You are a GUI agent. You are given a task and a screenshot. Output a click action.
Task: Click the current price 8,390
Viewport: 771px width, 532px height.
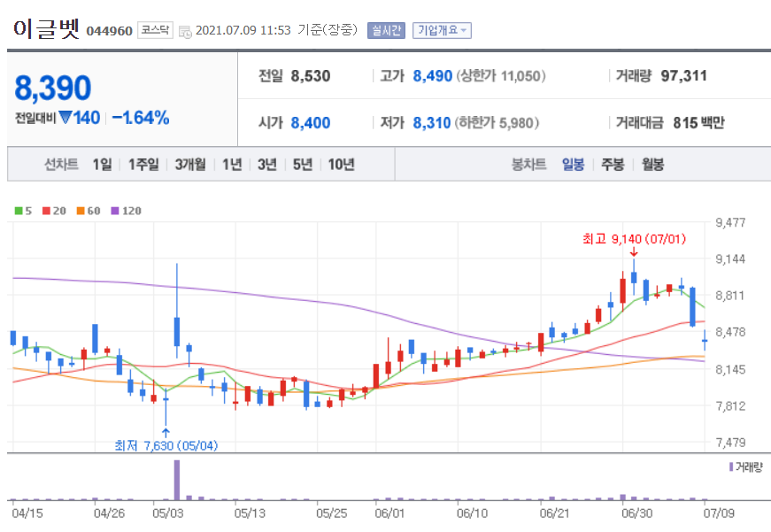[x=53, y=88]
